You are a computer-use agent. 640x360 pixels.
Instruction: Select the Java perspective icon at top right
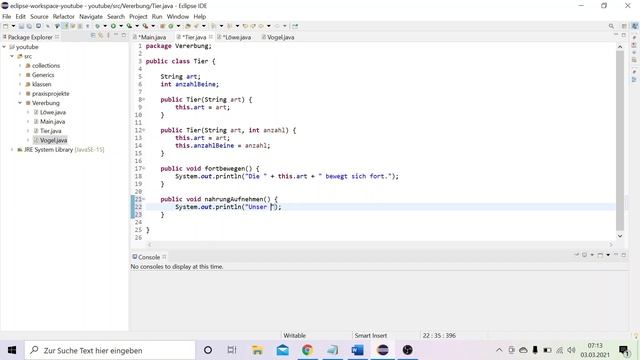click(635, 26)
